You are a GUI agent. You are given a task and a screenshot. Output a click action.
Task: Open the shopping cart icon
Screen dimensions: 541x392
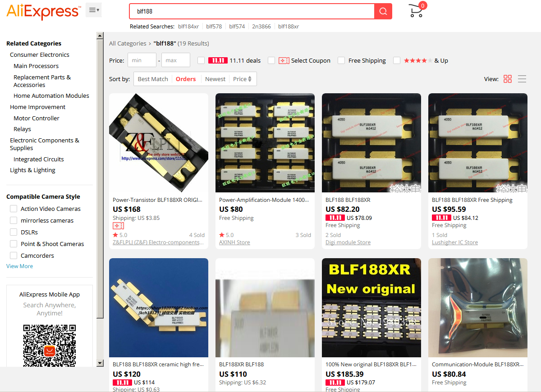click(x=416, y=11)
